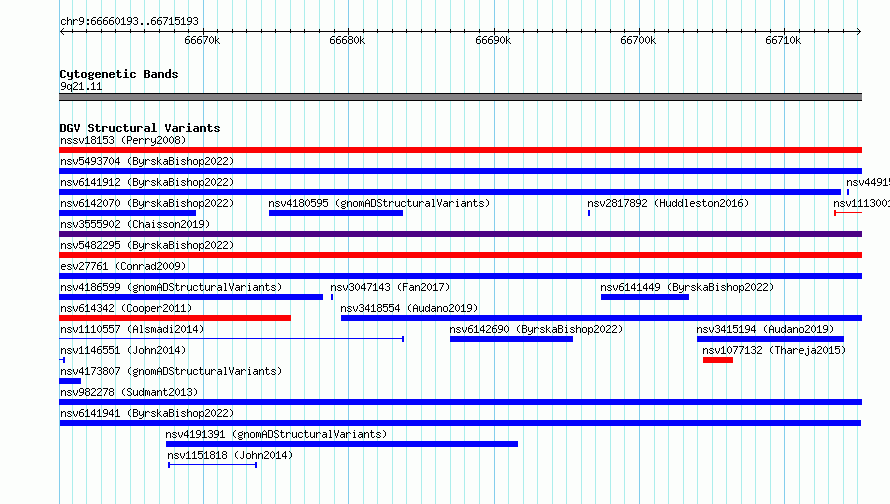Open nsv1151818 (John2014) label

(230, 455)
